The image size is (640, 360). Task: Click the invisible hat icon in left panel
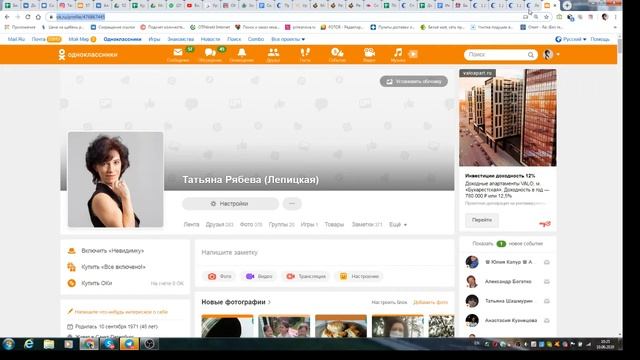71,251
